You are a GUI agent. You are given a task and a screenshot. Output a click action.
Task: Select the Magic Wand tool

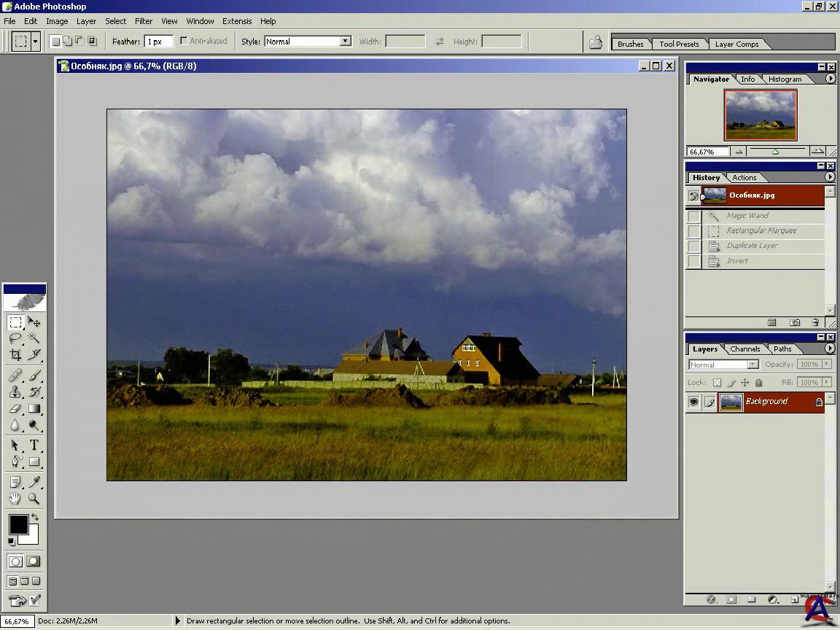coord(34,338)
